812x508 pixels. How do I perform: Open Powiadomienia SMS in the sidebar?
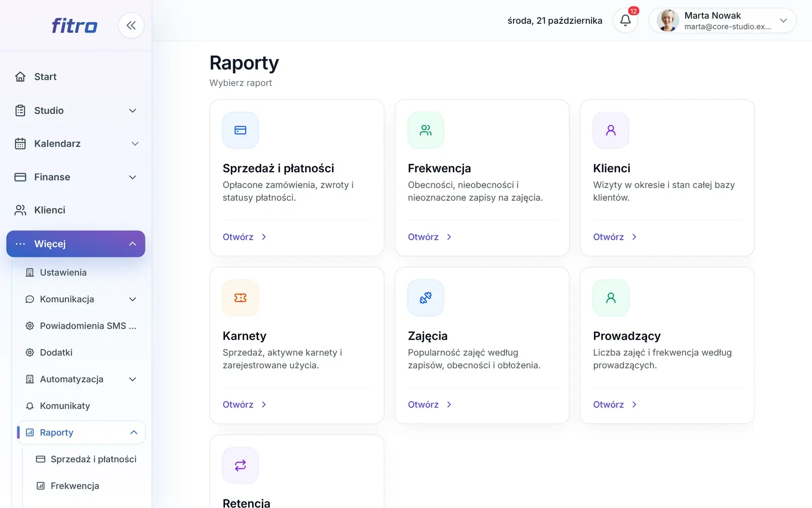click(x=81, y=326)
